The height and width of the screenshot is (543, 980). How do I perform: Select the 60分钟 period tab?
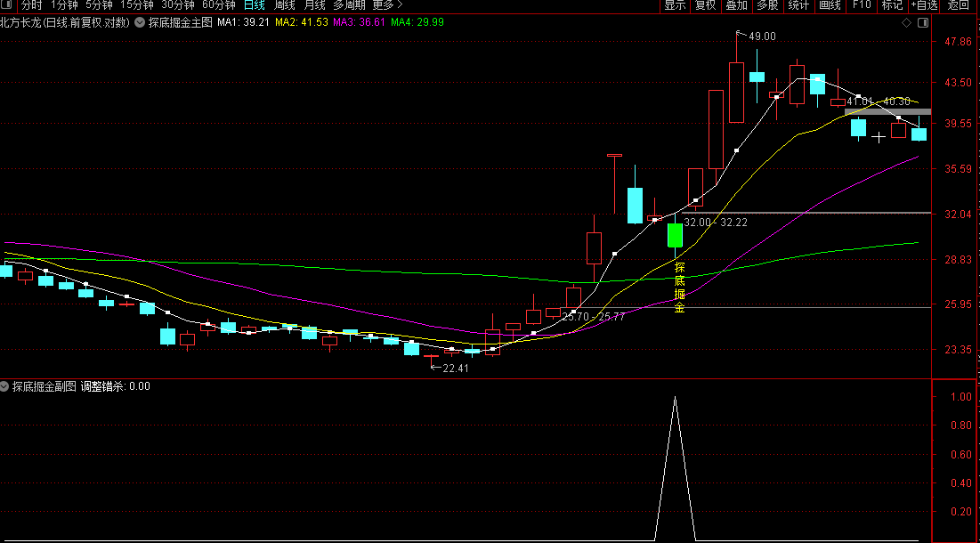point(219,5)
